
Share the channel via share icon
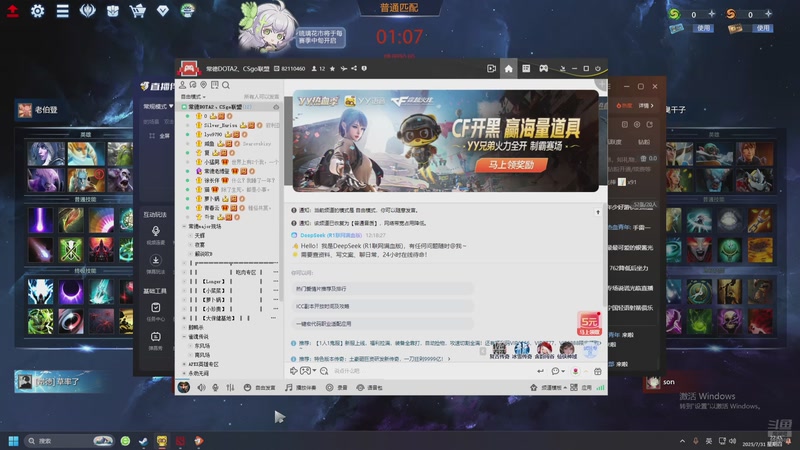[x=354, y=68]
